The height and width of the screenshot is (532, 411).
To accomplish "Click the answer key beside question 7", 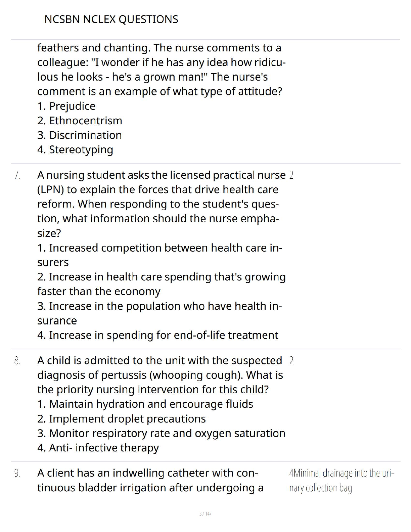I will pyautogui.click(x=291, y=175).
